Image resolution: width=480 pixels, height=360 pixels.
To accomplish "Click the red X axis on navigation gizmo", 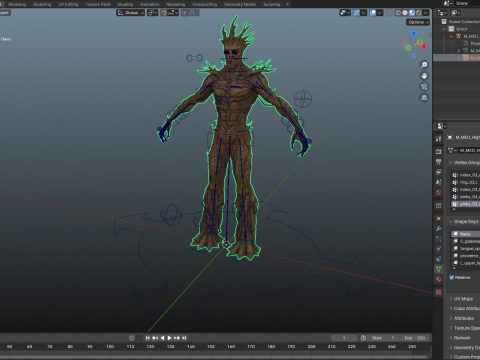I will 424,46.
